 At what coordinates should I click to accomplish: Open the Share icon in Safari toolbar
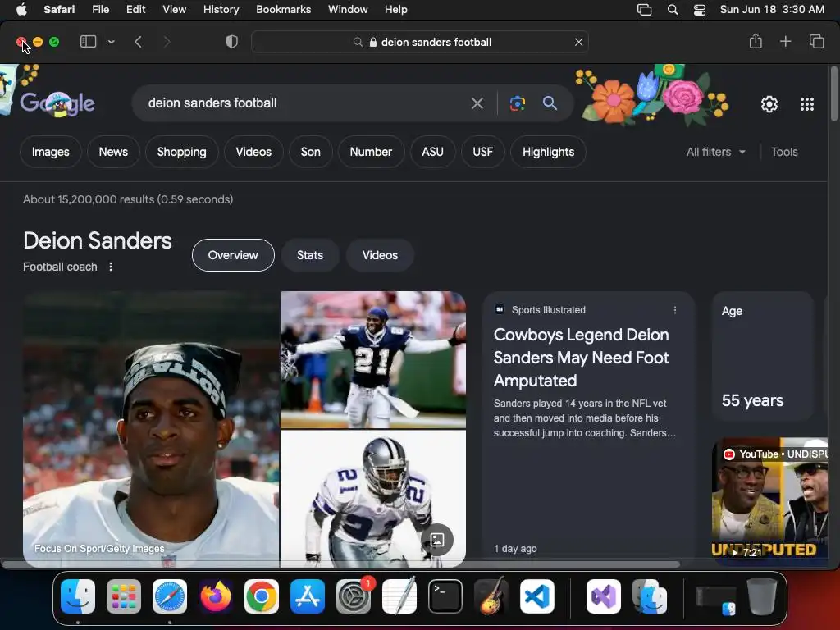click(x=756, y=41)
